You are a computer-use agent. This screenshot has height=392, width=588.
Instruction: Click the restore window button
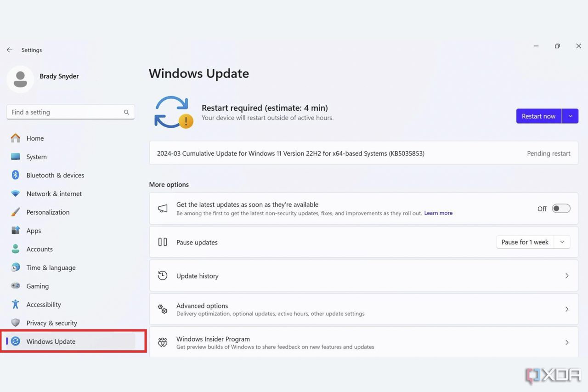point(557,46)
